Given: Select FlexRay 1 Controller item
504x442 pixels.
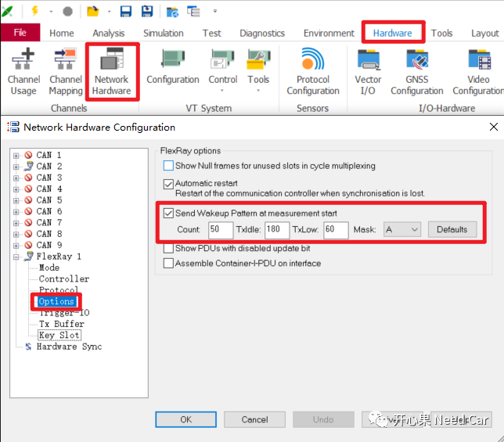Looking at the screenshot, I should (64, 278).
